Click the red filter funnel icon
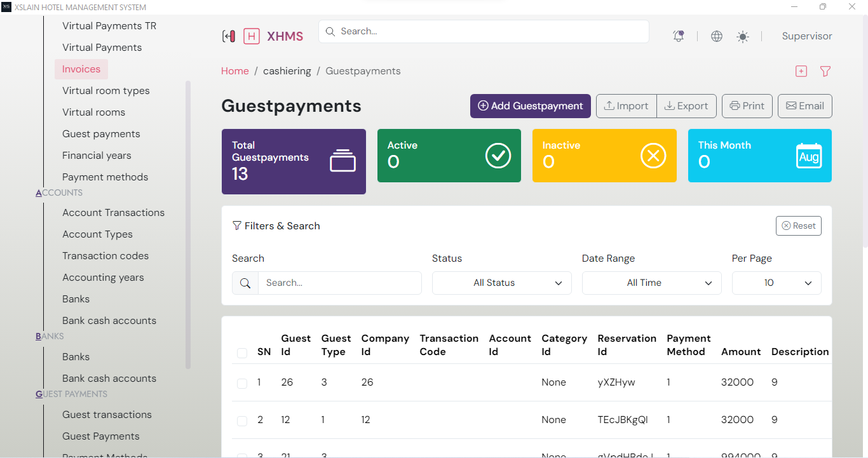Screen dimensions: 868x458 point(825,71)
